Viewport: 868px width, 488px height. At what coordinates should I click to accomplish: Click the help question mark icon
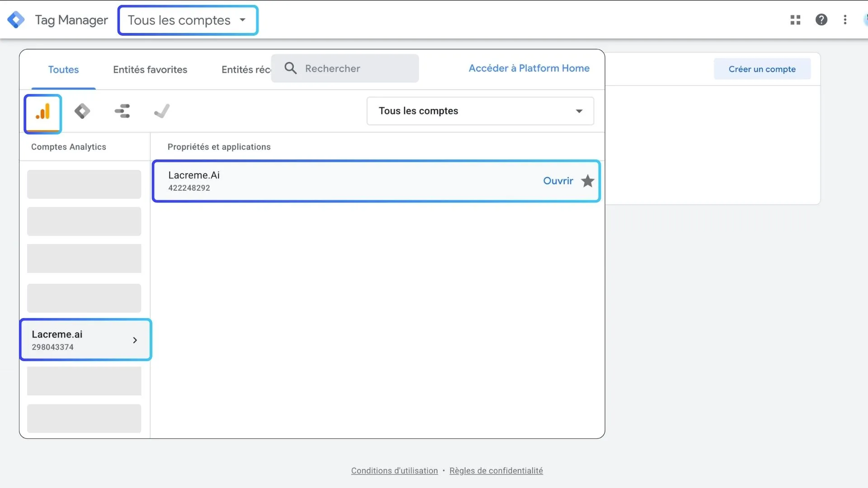tap(821, 20)
